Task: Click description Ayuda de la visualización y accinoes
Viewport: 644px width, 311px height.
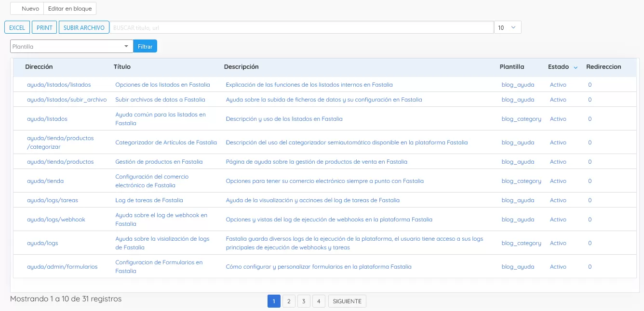Action: coord(312,200)
